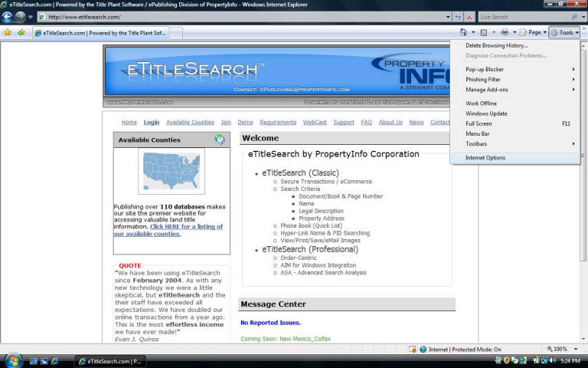The image size is (588, 368).
Task: Close the Tools menu button
Action: click(x=564, y=33)
